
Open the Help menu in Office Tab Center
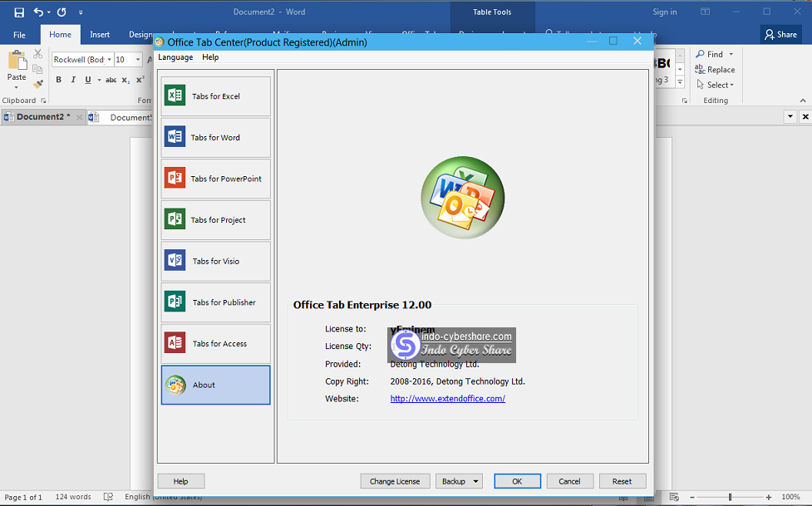[x=210, y=57]
